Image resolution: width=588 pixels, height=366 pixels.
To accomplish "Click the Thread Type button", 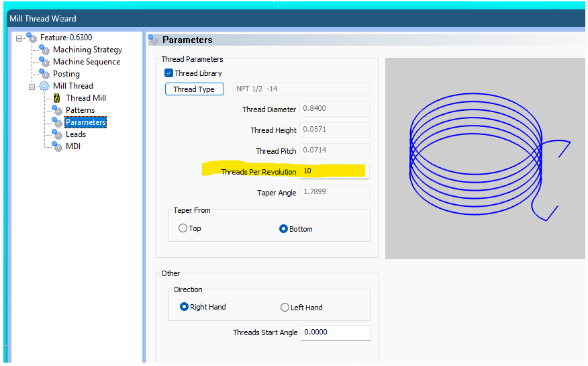I will click(x=194, y=89).
